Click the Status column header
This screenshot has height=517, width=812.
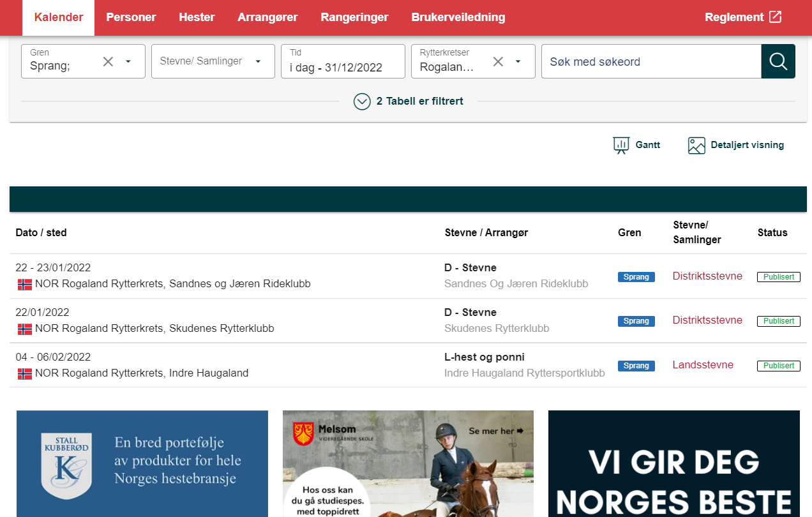click(772, 232)
